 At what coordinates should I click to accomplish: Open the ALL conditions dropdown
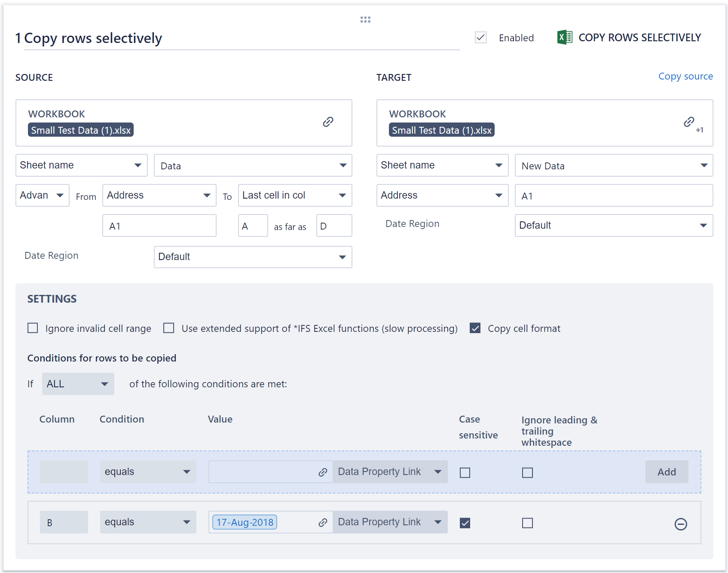pos(78,384)
